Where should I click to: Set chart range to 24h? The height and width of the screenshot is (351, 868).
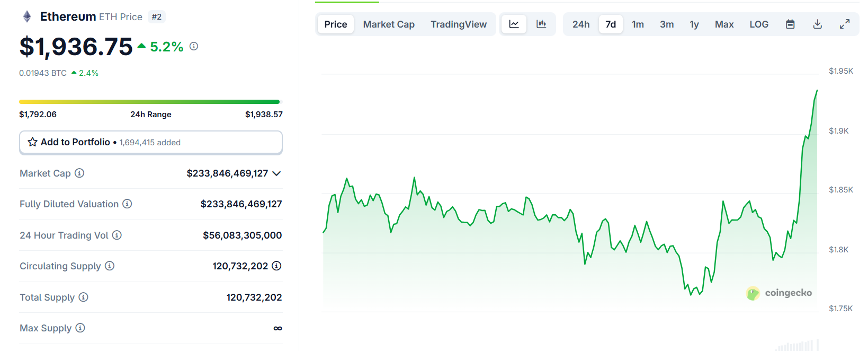point(581,24)
